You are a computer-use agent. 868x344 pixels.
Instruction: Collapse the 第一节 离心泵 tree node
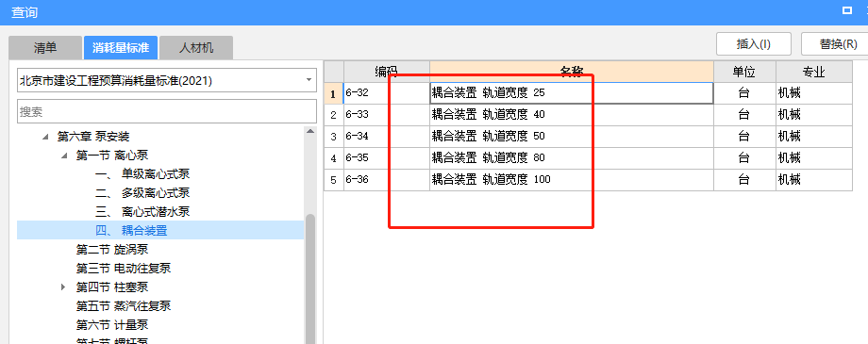tap(64, 156)
